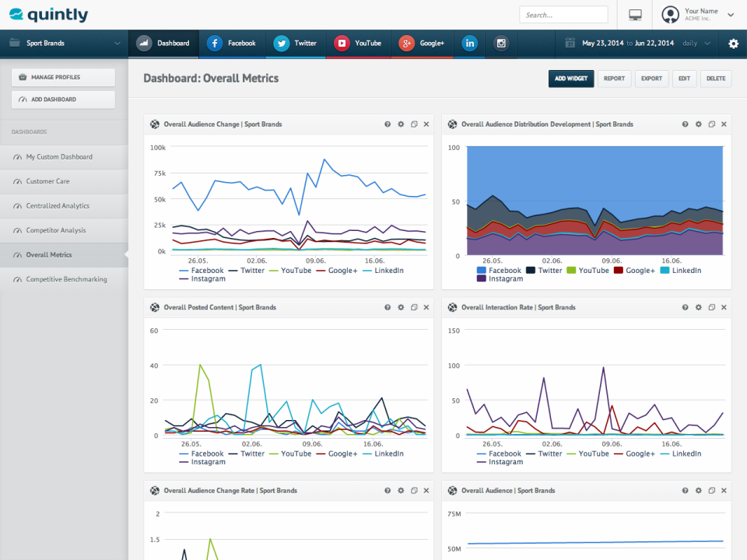The height and width of the screenshot is (560, 747).
Task: Toggle Facebook series in Overall Audience Change legend
Action: click(201, 271)
